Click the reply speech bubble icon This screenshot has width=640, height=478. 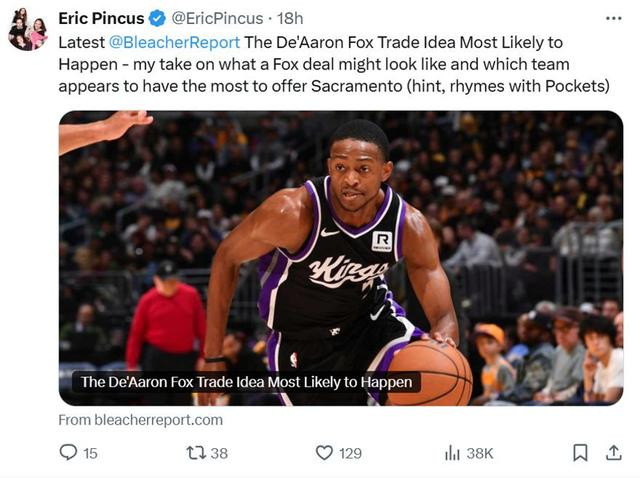(68, 453)
